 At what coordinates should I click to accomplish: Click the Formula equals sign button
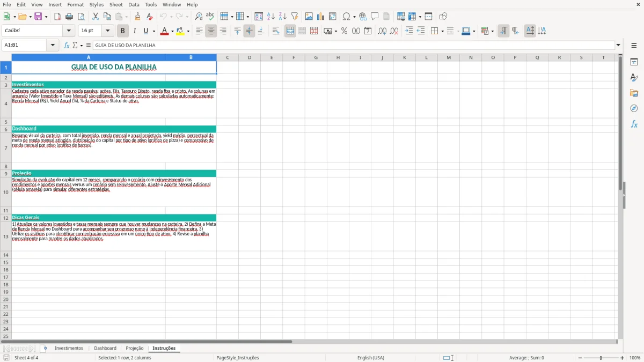pyautogui.click(x=89, y=45)
